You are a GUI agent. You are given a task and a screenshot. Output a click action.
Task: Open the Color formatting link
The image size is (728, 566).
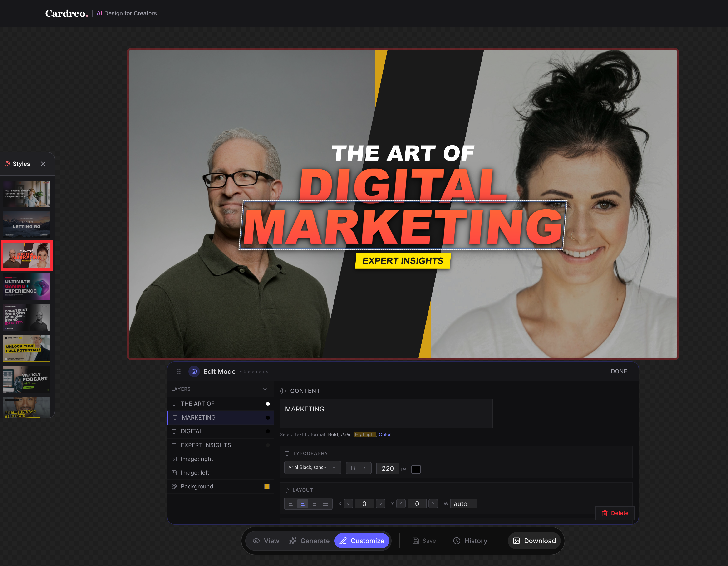pos(385,434)
